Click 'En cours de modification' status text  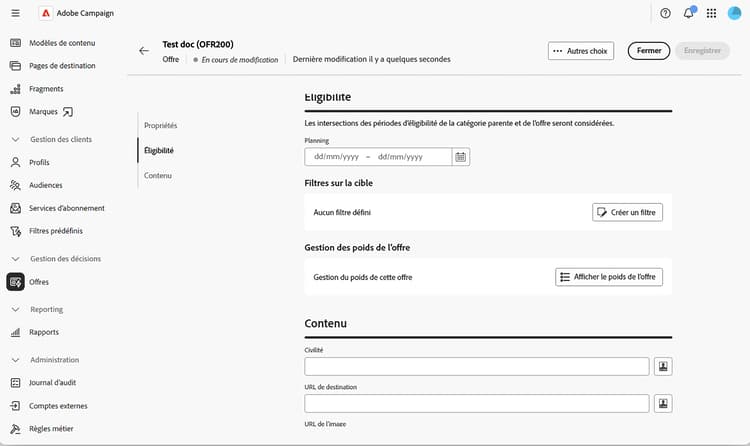click(x=240, y=60)
